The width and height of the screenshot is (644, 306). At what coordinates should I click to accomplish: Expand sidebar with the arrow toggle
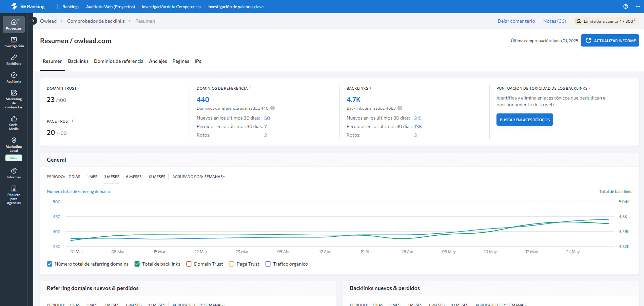(33, 21)
